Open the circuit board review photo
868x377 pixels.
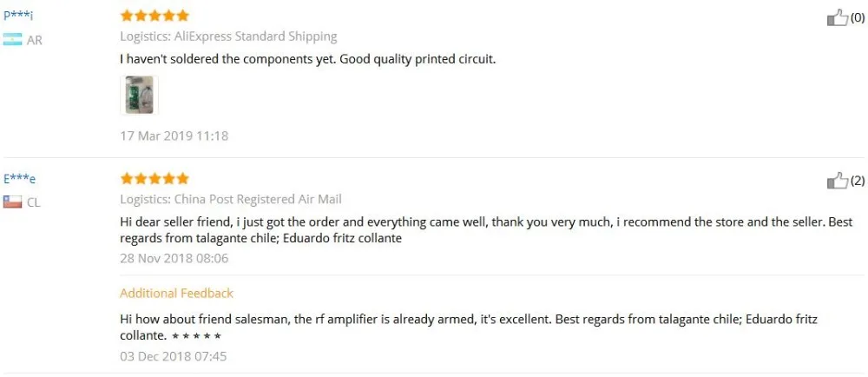click(x=139, y=96)
